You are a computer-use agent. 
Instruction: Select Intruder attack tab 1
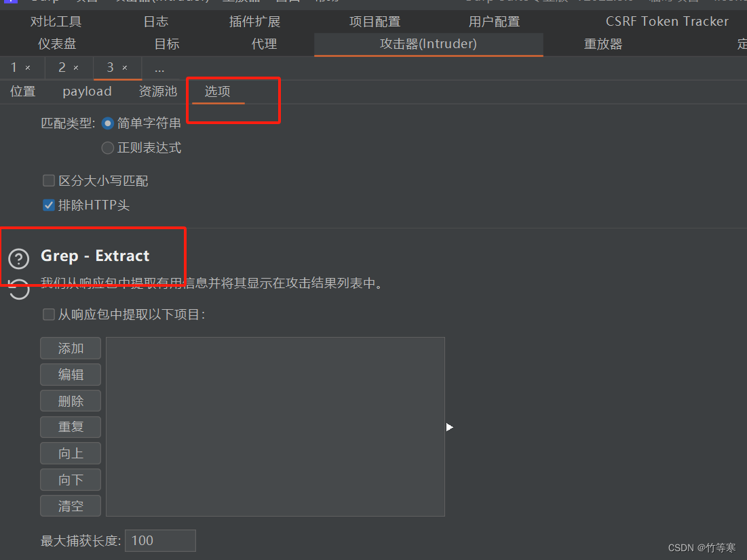click(x=14, y=68)
